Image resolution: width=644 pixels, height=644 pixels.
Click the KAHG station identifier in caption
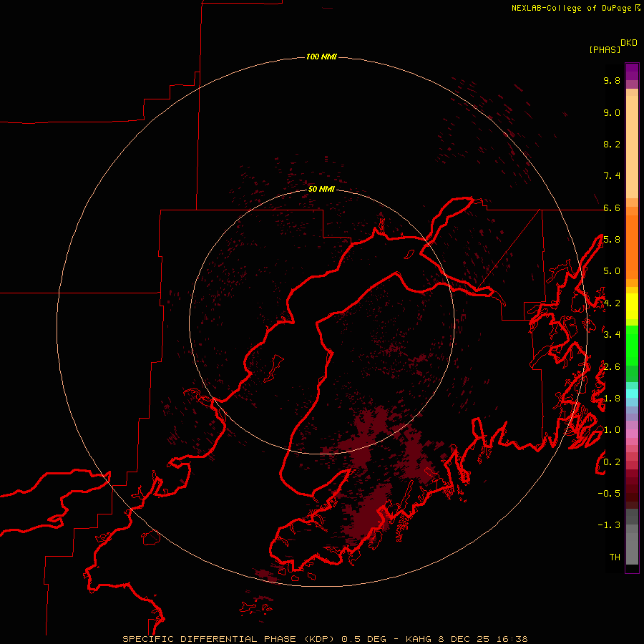tap(419, 639)
